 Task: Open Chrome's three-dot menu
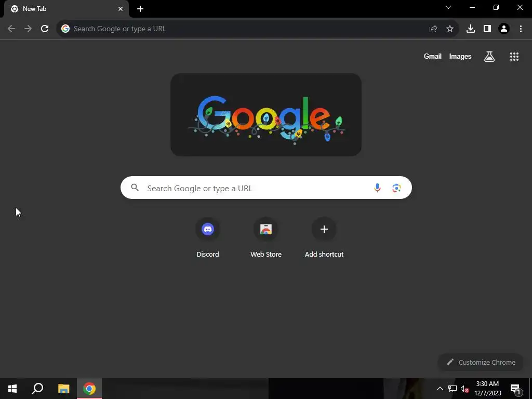(521, 29)
